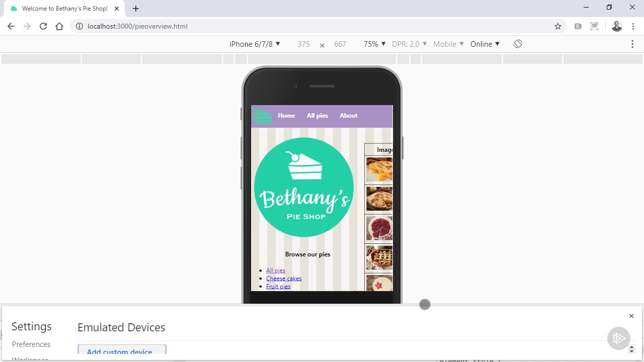Screen dimensions: 644x362
Task: Open the 75% zoom dropdown
Action: (x=374, y=44)
